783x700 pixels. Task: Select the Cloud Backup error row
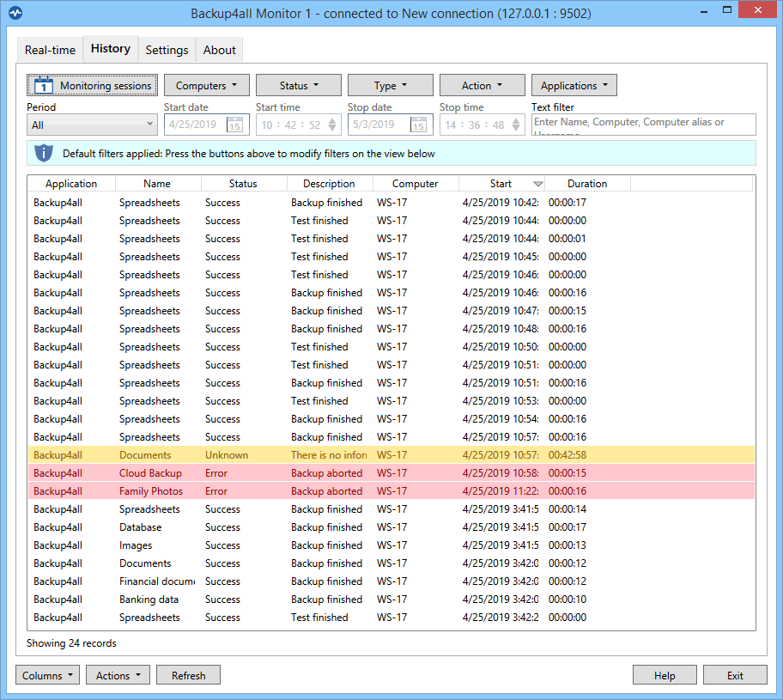391,472
